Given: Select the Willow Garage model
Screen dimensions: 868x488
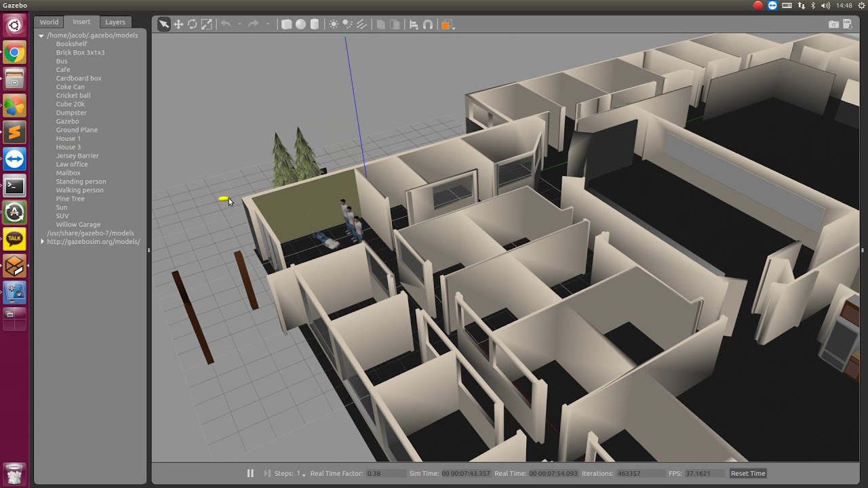Looking at the screenshot, I should tap(78, 224).
